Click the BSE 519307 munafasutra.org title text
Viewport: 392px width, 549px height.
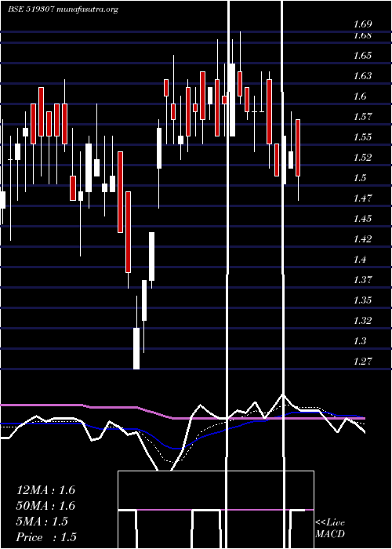click(63, 9)
